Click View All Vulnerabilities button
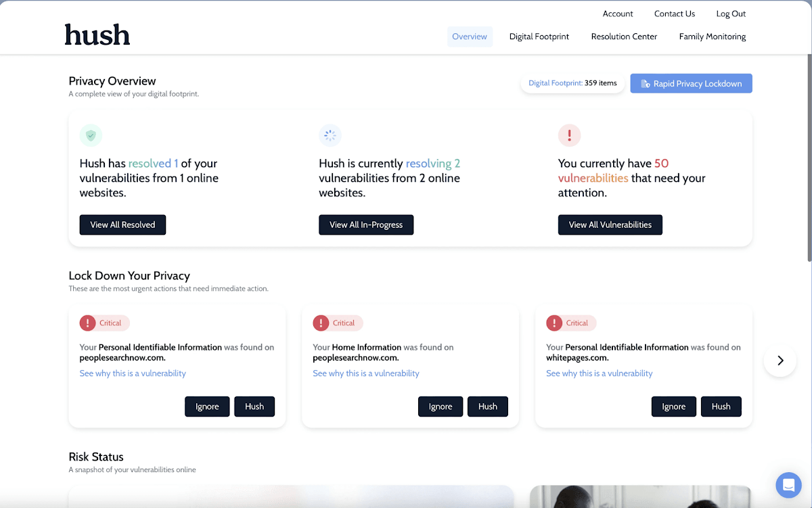This screenshot has height=508, width=812. (610, 225)
